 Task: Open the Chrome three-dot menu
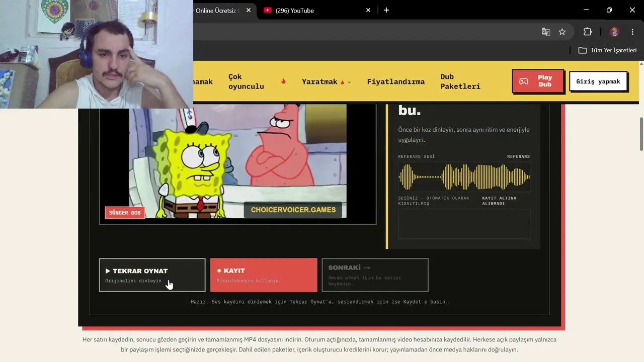click(x=632, y=32)
